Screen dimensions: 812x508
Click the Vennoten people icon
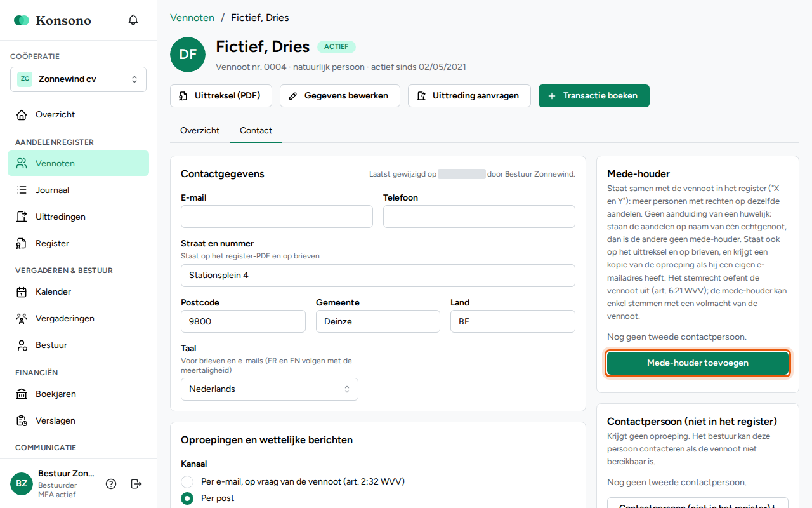click(22, 163)
